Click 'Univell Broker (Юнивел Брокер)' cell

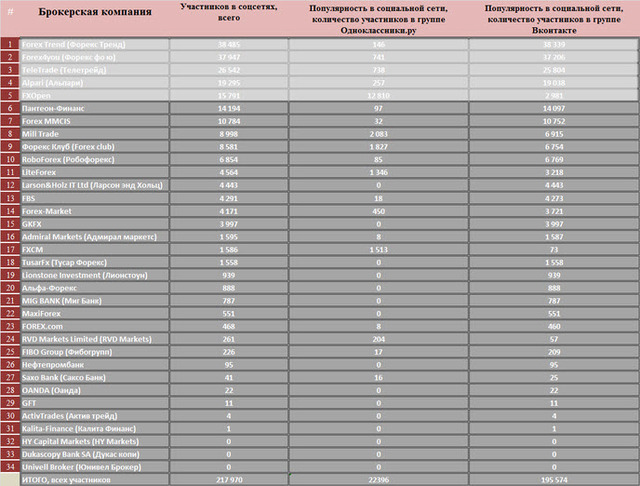click(x=95, y=467)
